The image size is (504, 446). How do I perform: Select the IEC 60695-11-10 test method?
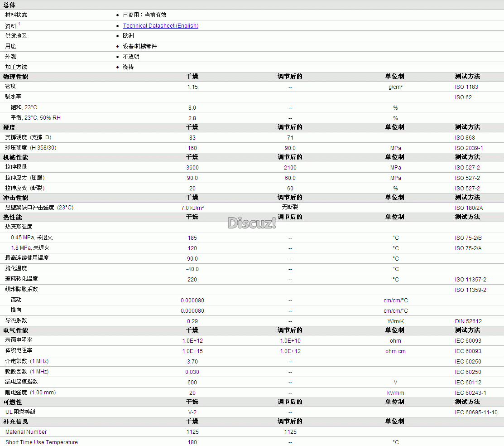476,412
